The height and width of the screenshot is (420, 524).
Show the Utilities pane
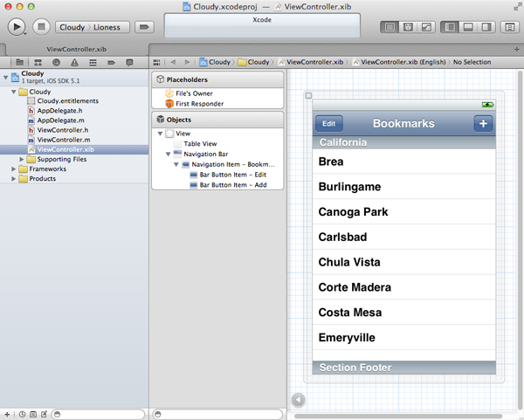(486, 27)
